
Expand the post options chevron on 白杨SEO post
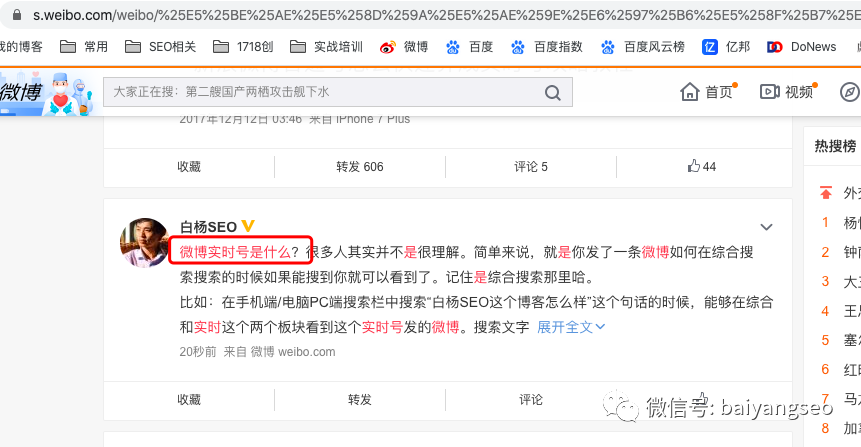click(766, 227)
